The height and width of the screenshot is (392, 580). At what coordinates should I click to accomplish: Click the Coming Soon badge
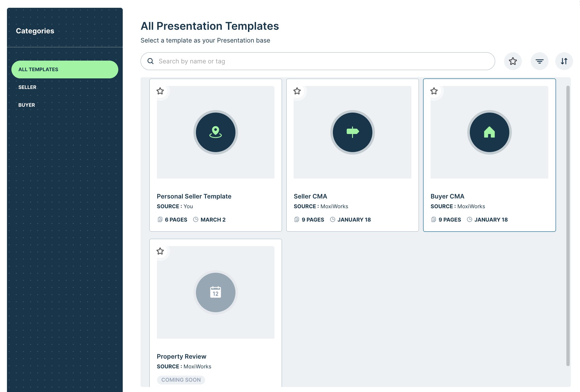point(181,380)
